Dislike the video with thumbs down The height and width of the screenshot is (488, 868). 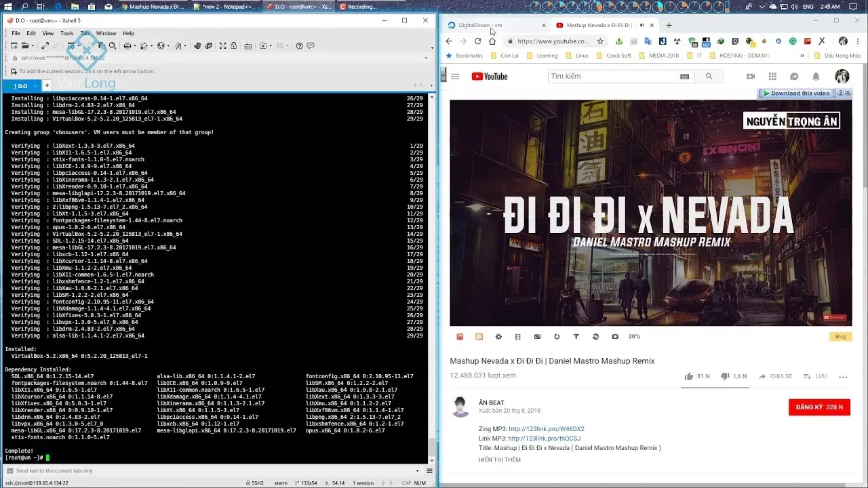[x=725, y=376]
